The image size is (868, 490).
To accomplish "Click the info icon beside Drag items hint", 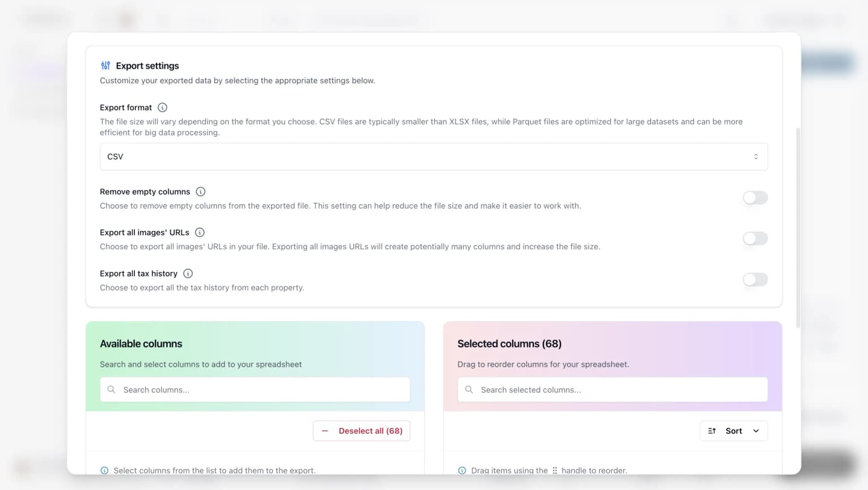I will coord(462,470).
